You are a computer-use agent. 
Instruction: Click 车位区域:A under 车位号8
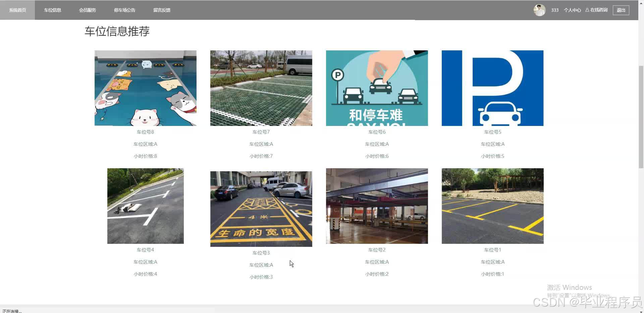pyautogui.click(x=145, y=144)
